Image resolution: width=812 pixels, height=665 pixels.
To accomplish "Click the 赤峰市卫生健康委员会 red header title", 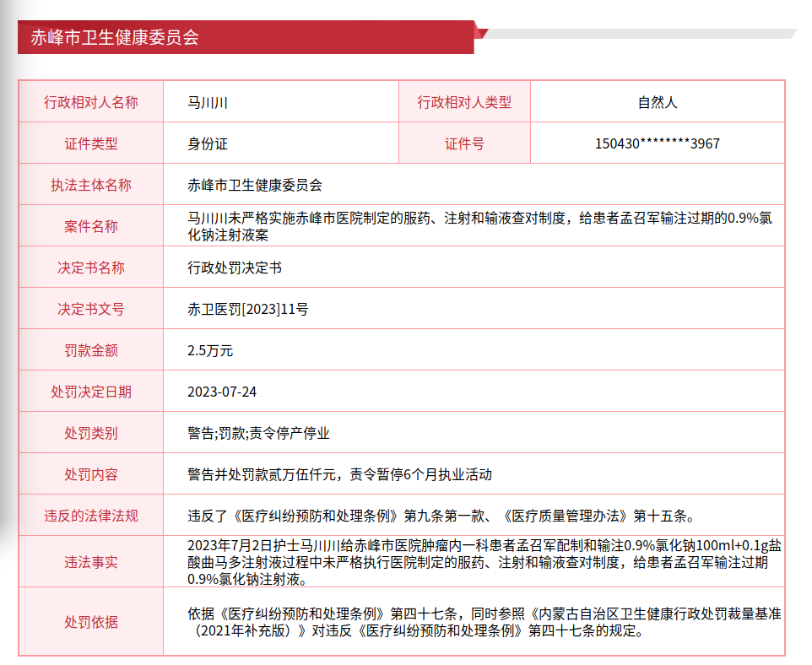I will [115, 37].
